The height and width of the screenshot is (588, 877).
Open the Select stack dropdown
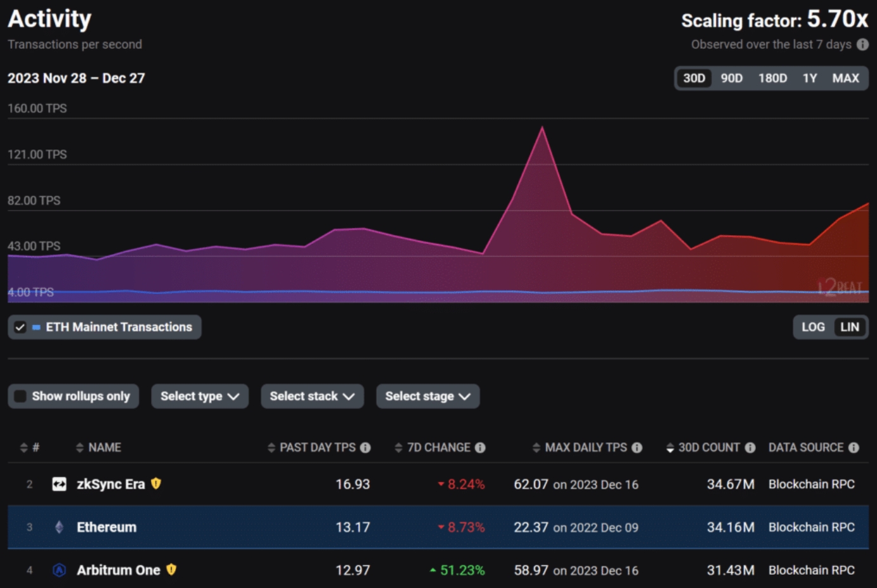(312, 396)
